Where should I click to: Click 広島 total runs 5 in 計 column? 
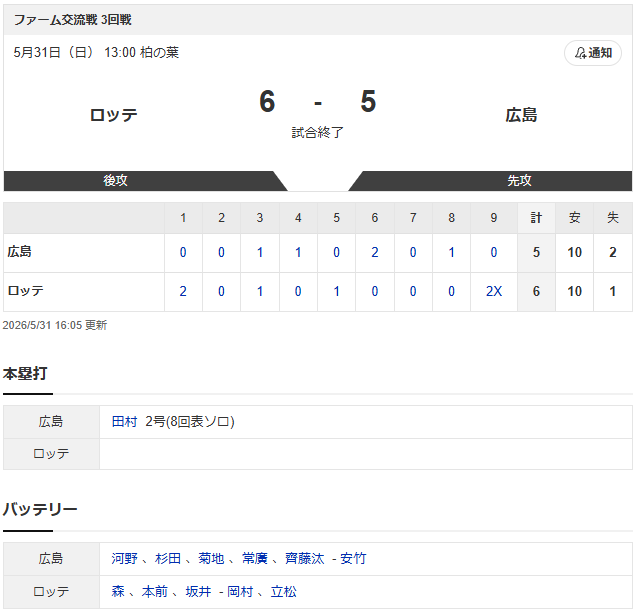pos(536,252)
